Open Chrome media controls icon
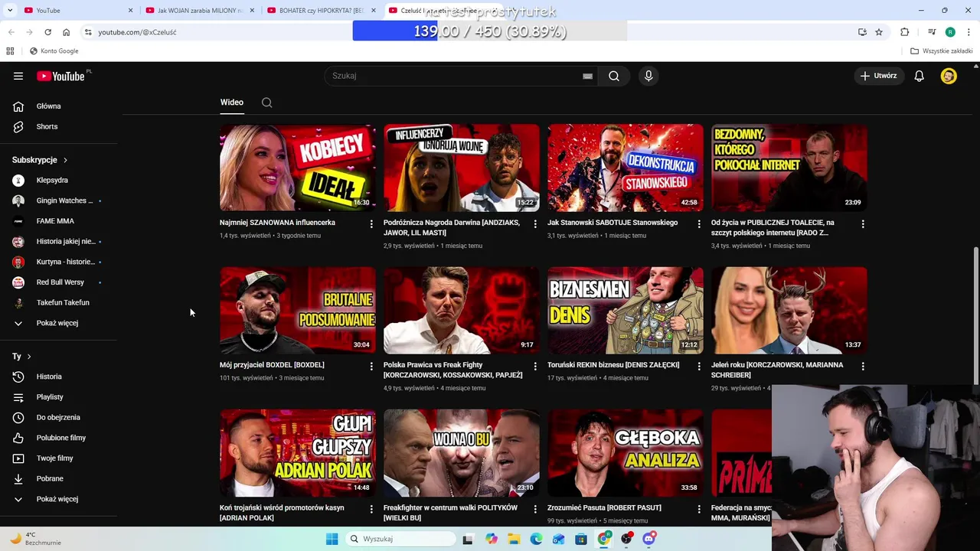Image resolution: width=980 pixels, height=551 pixels. pos(932,32)
